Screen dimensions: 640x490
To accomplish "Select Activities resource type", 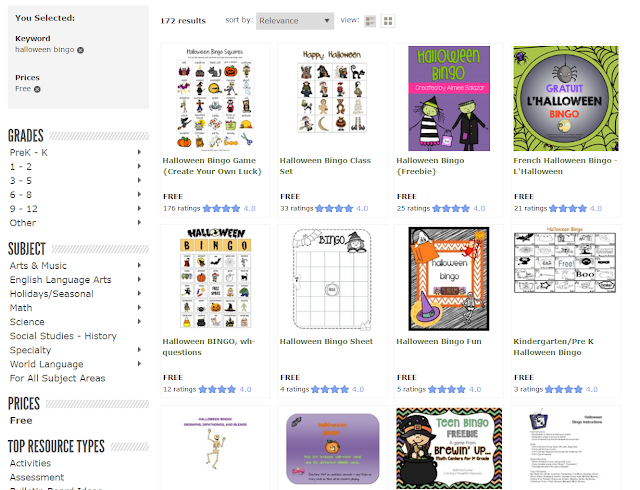I will point(30,463).
